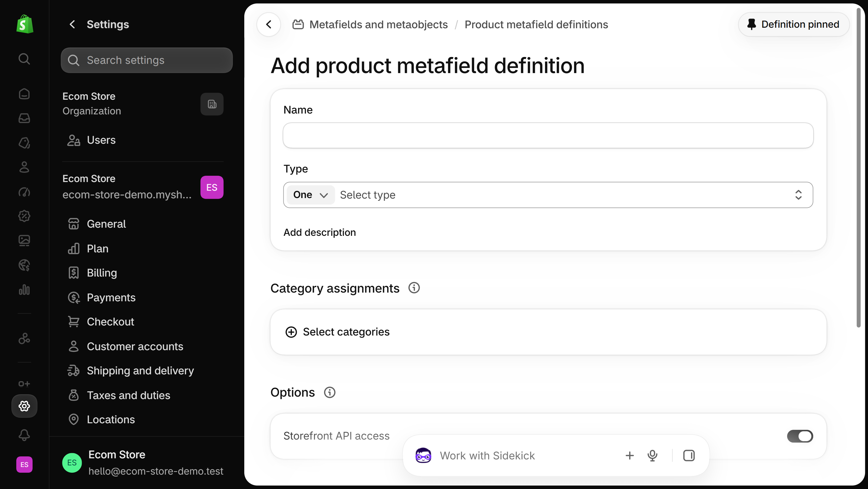
Task: Click Add description link
Action: click(x=319, y=232)
